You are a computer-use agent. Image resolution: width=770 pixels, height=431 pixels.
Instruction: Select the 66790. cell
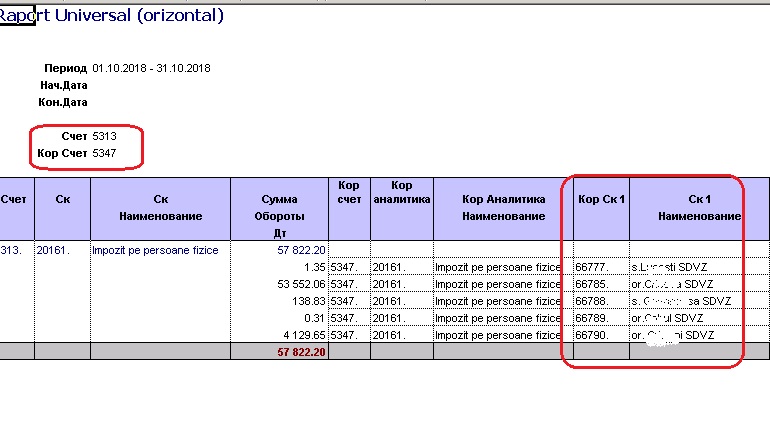601,335
